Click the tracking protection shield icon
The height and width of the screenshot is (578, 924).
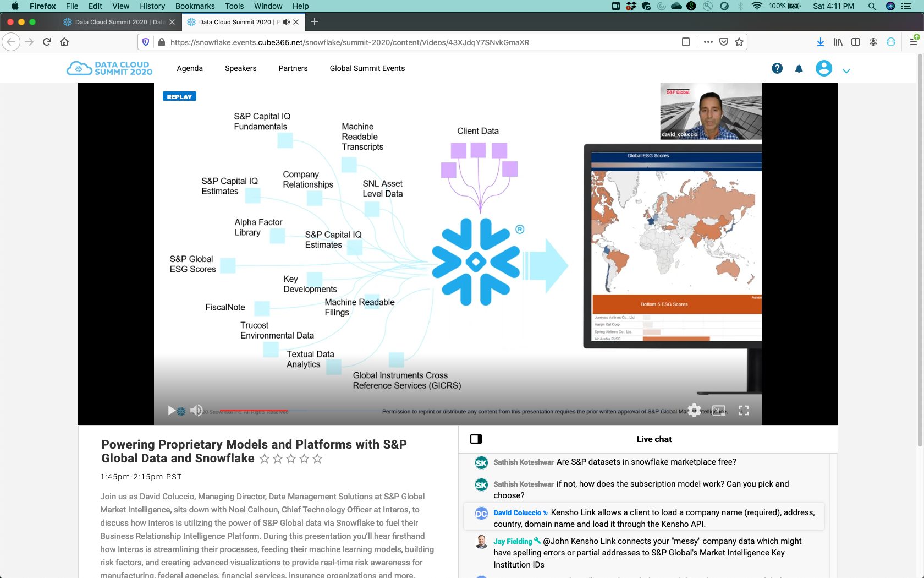click(x=146, y=42)
